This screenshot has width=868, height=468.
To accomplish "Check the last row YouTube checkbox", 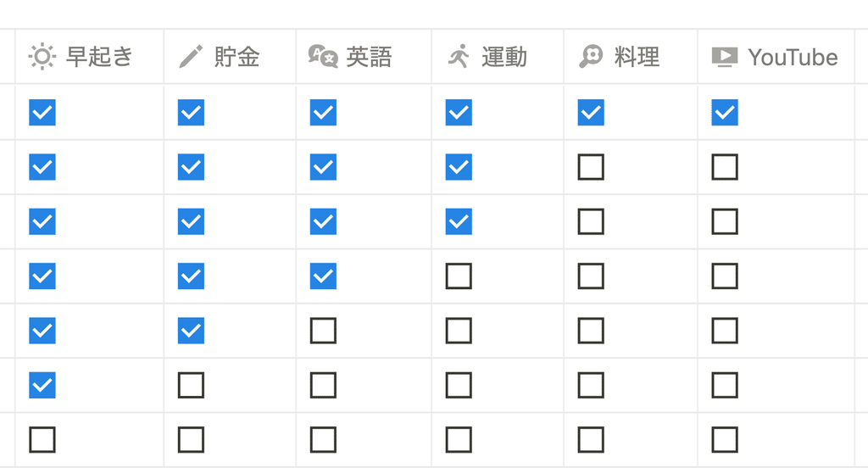I will coord(725,440).
